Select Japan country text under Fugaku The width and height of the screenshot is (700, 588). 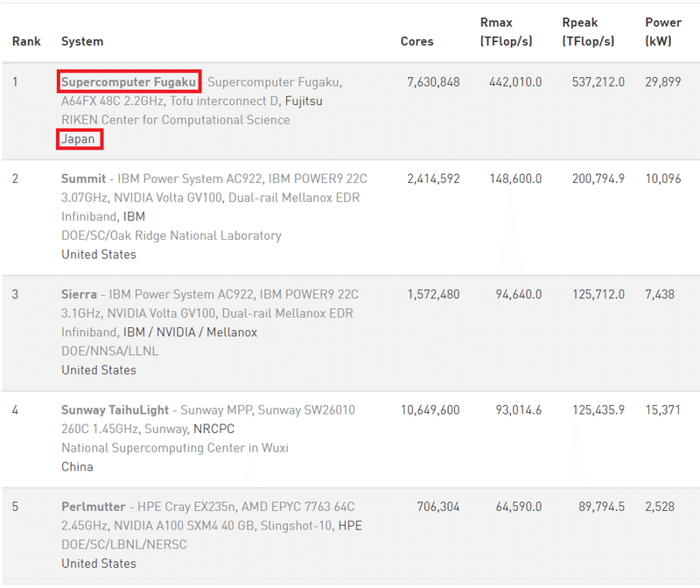point(78,139)
